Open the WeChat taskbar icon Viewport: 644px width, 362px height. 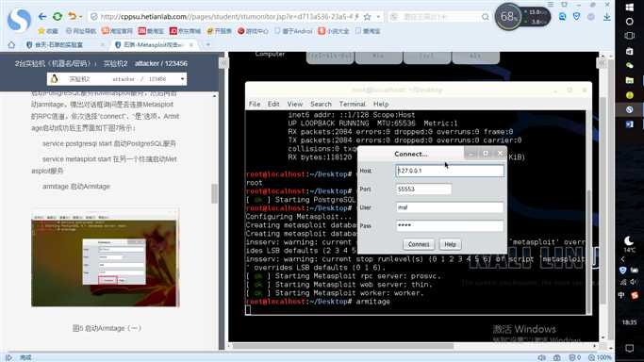point(630,66)
